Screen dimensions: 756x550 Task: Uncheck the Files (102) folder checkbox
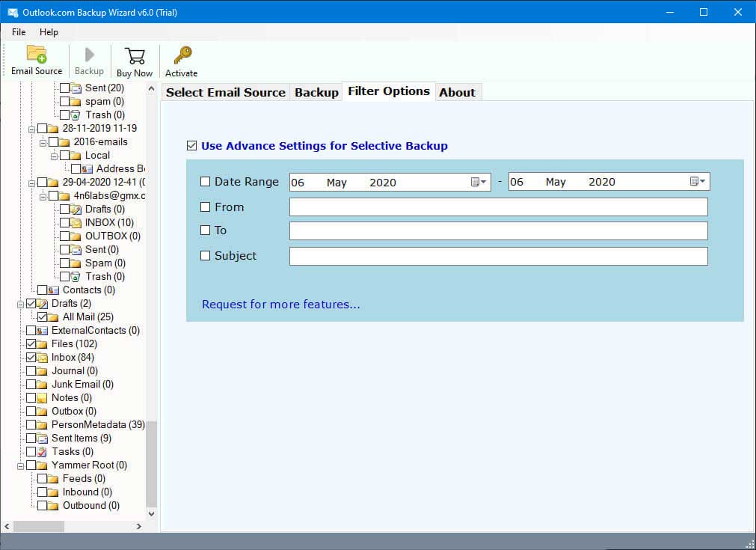(x=31, y=344)
